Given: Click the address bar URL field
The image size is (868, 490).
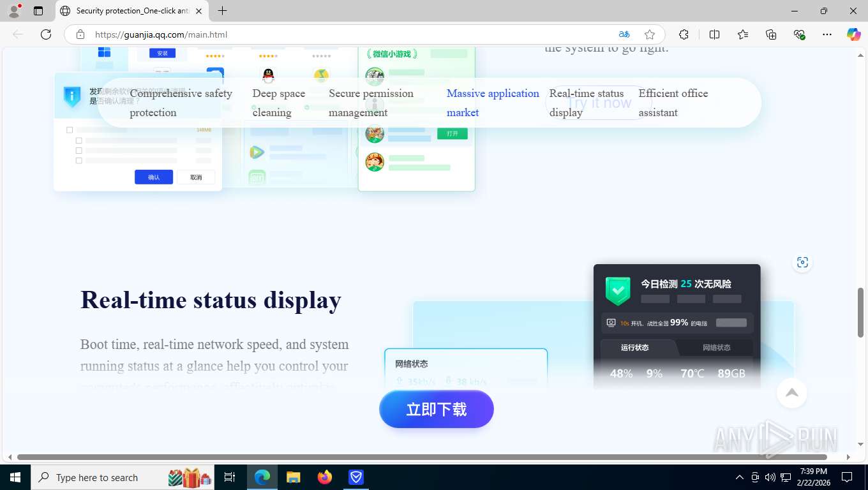Looking at the screenshot, I should (x=351, y=34).
